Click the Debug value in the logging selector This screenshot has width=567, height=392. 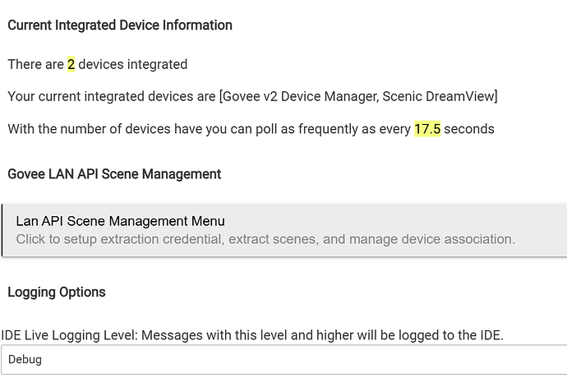(x=25, y=359)
